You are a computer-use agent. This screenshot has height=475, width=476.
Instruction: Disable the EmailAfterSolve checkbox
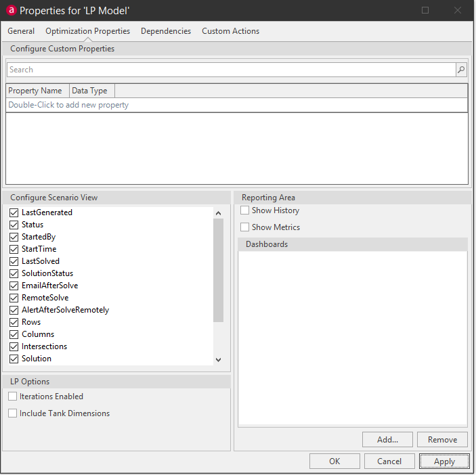pyautogui.click(x=14, y=286)
